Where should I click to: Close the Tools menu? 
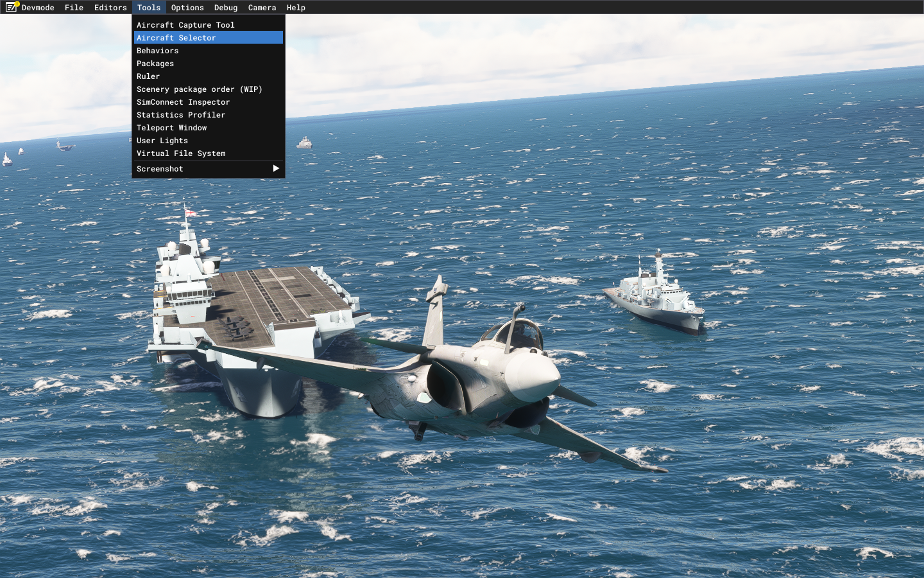click(x=149, y=8)
